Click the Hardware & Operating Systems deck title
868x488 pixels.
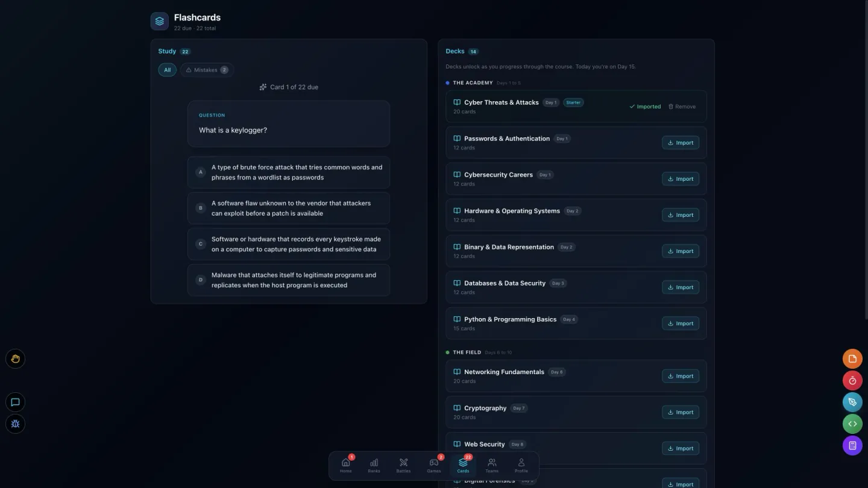point(512,211)
